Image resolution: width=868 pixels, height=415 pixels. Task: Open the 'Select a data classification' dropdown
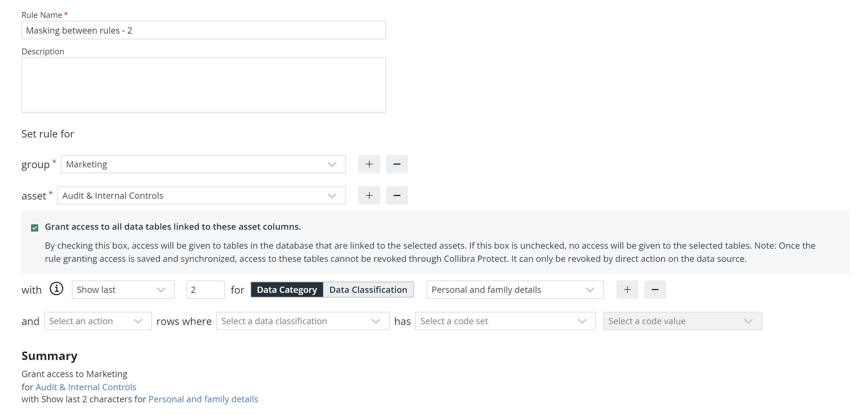(303, 321)
